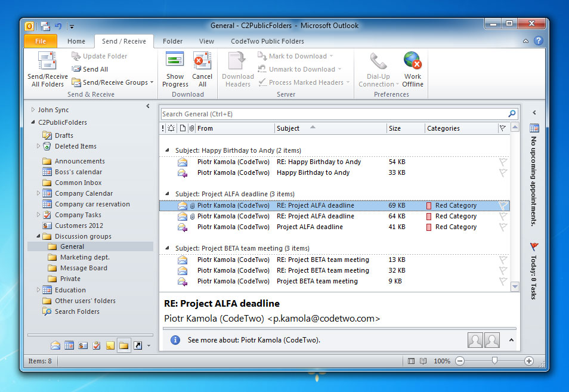The width and height of the screenshot is (569, 392).
Task: Click the red flag in To-Do bar
Action: [534, 247]
